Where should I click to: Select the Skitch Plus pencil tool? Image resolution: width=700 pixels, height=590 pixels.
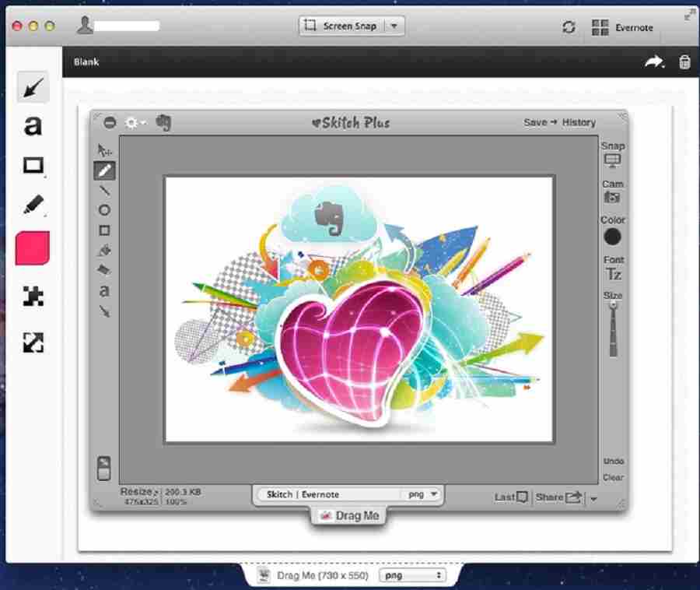click(x=104, y=170)
